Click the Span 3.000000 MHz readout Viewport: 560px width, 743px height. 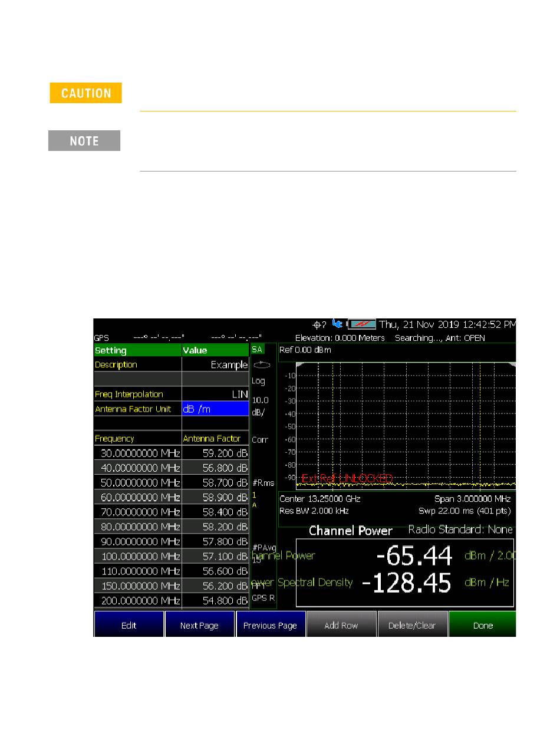pos(473,499)
